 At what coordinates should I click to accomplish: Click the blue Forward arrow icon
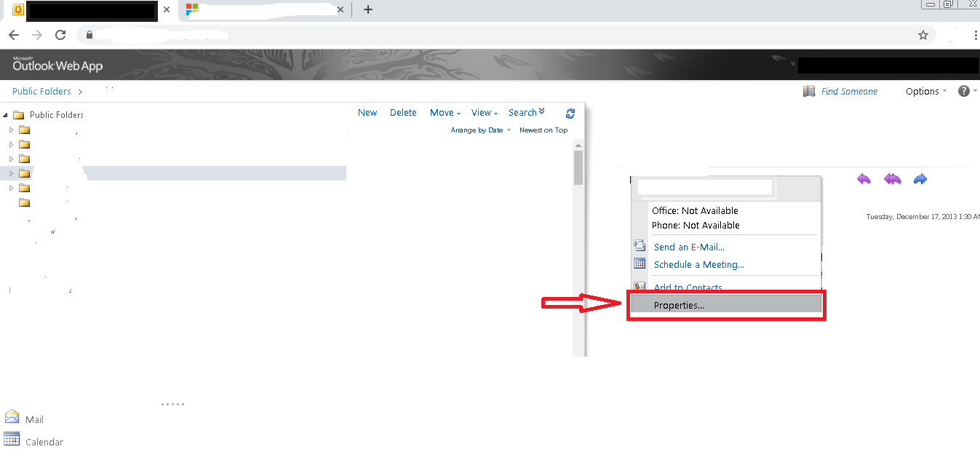[x=920, y=179]
